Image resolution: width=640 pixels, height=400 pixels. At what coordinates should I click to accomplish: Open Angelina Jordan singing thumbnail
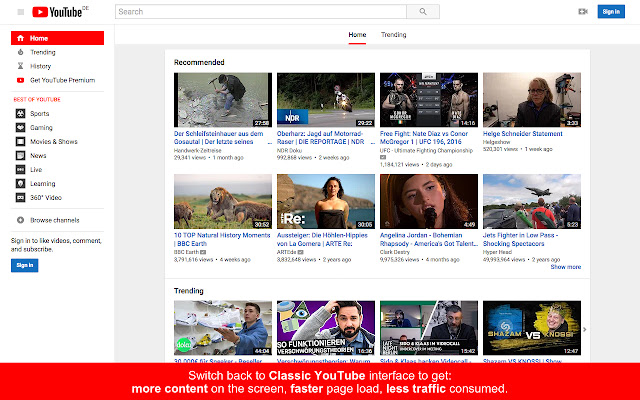pos(429,202)
